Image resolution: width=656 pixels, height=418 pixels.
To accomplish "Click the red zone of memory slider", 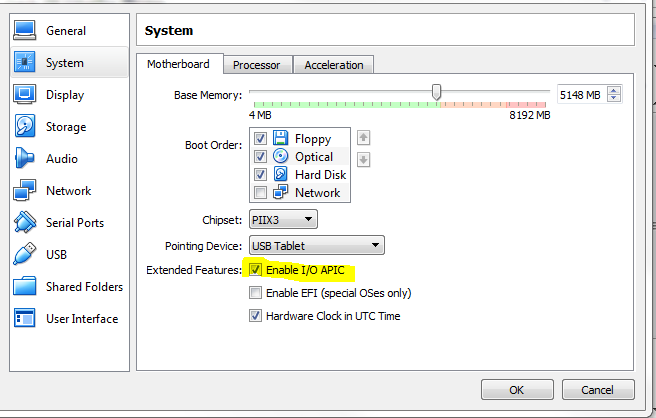I will (x=526, y=105).
